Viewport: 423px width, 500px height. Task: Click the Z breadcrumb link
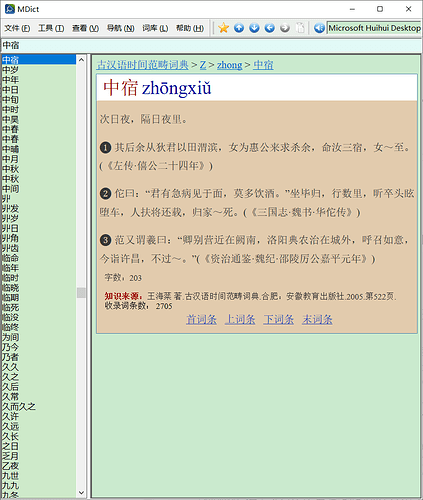point(203,65)
